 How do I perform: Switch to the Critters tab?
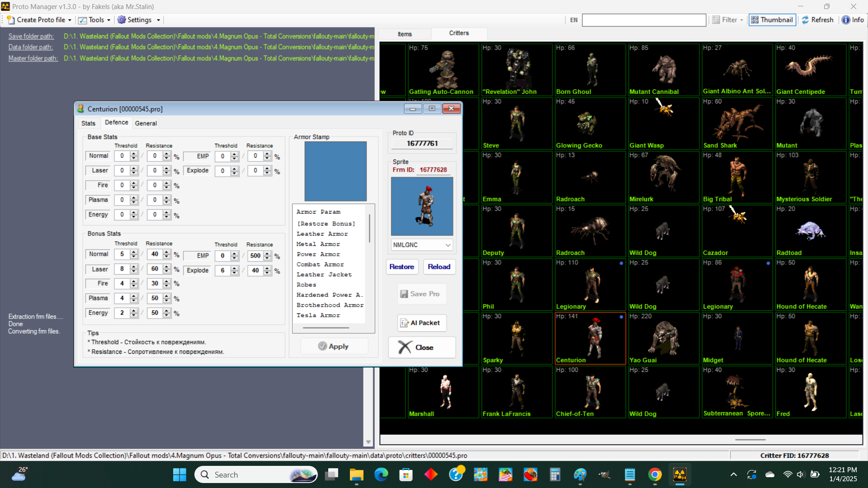tap(459, 33)
